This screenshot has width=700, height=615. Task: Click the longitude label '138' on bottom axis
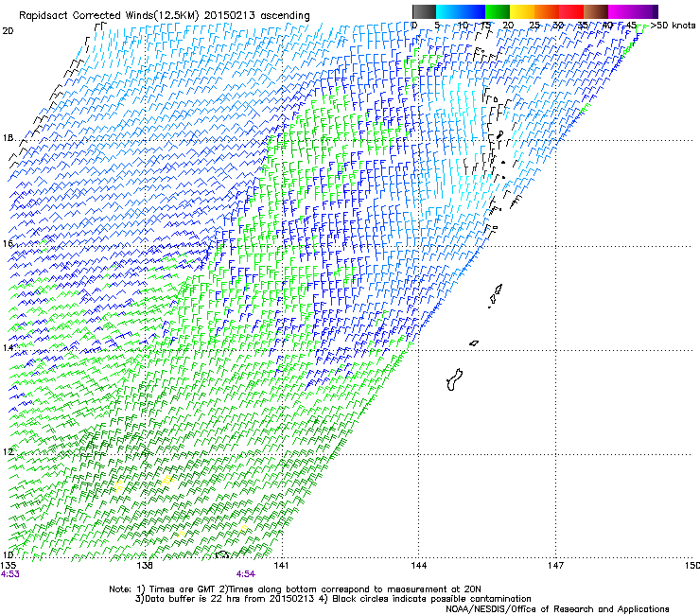click(145, 566)
